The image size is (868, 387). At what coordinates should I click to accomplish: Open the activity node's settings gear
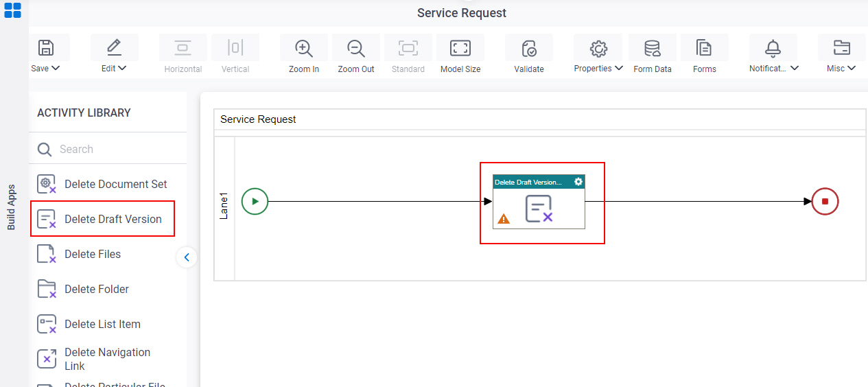(x=578, y=182)
